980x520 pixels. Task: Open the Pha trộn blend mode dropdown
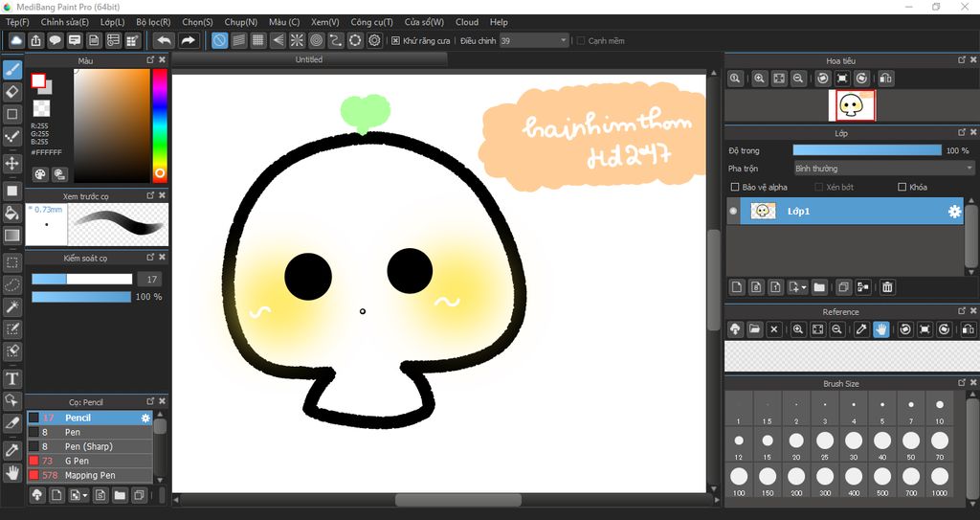pyautogui.click(x=883, y=169)
